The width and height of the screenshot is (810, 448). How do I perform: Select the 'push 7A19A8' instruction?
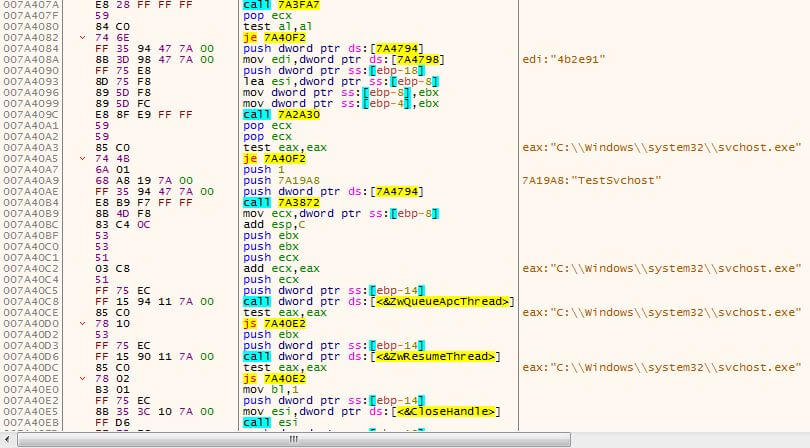282,180
